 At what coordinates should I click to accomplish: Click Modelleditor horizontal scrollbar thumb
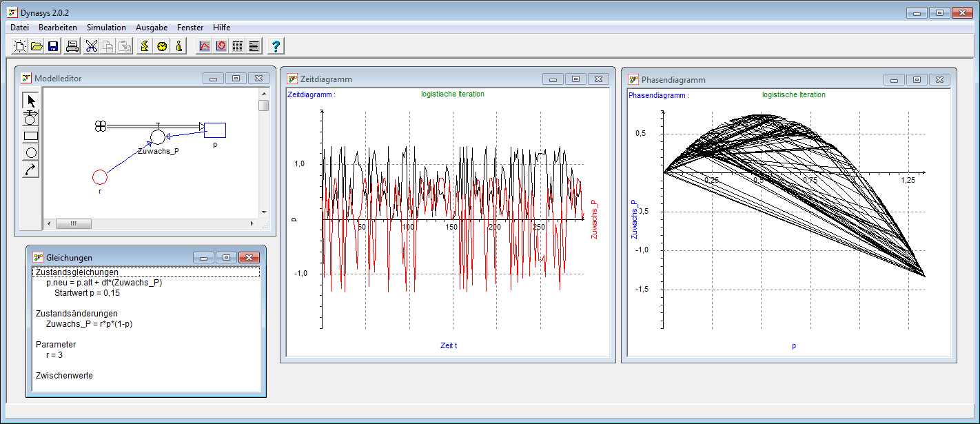point(73,223)
